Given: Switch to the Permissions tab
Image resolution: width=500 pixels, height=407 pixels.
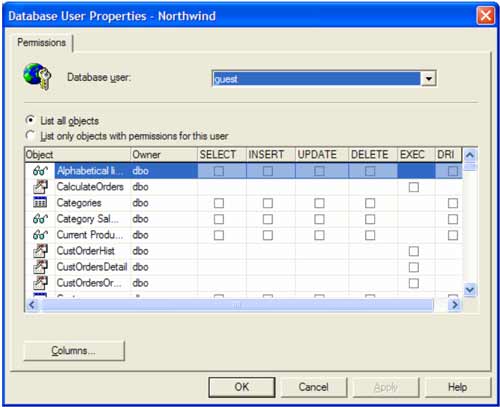Looking at the screenshot, I should pos(42,43).
